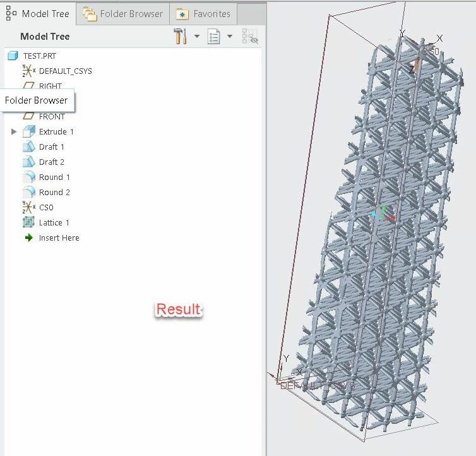Click the DEFAULT_CSYS coordinate system icon
The height and width of the screenshot is (456, 476).
(28, 71)
